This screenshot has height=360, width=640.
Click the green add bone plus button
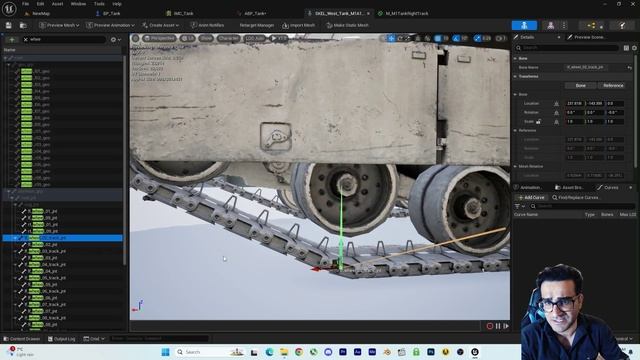coord(12,40)
